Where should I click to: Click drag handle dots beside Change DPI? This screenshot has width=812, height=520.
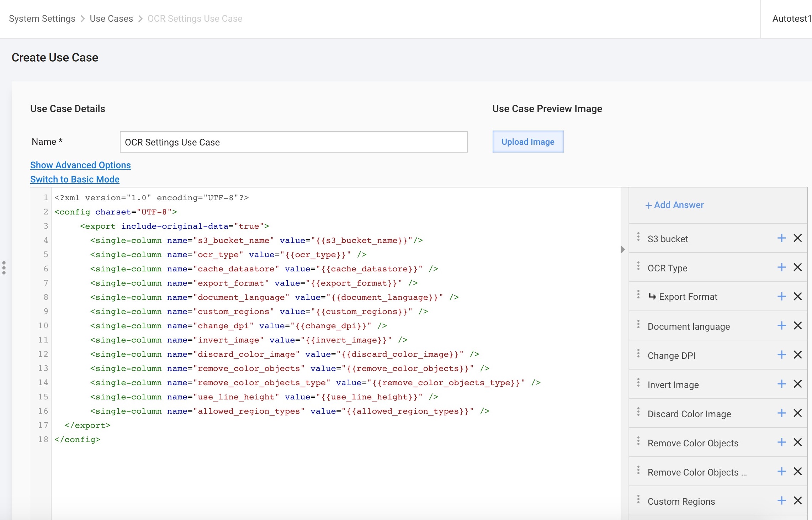[638, 353]
